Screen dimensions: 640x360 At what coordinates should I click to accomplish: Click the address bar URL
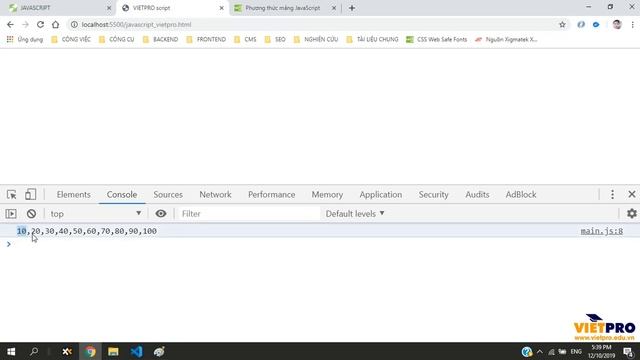click(136, 24)
